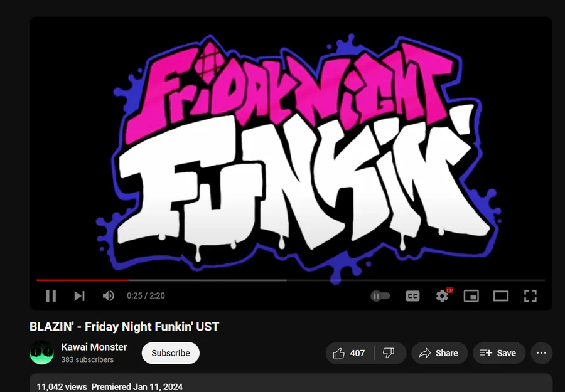Save the video to a playlist
This screenshot has height=392, width=565.
point(499,353)
